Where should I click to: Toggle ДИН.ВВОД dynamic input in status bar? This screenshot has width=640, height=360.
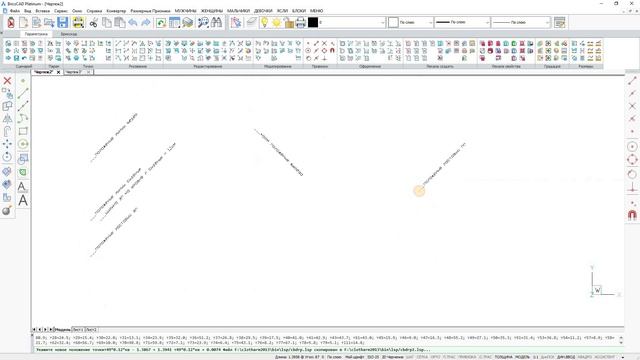[566, 357]
